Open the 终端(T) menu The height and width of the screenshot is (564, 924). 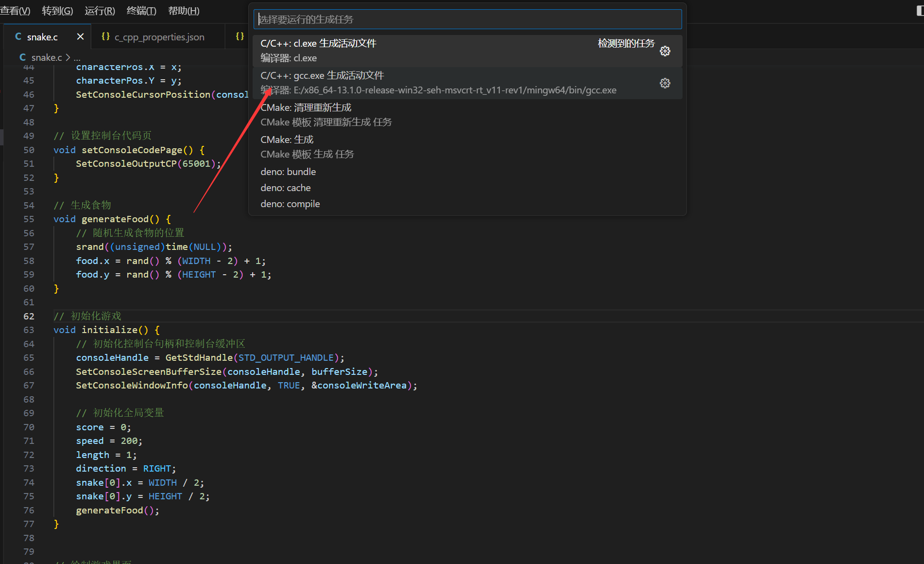[x=141, y=11]
